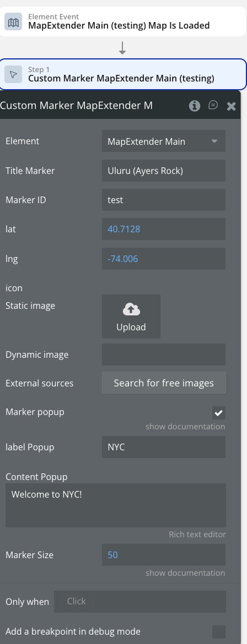Image resolution: width=247 pixels, height=644 pixels.
Task: Uncheck the Marker popup checkbox
Action: 218,413
